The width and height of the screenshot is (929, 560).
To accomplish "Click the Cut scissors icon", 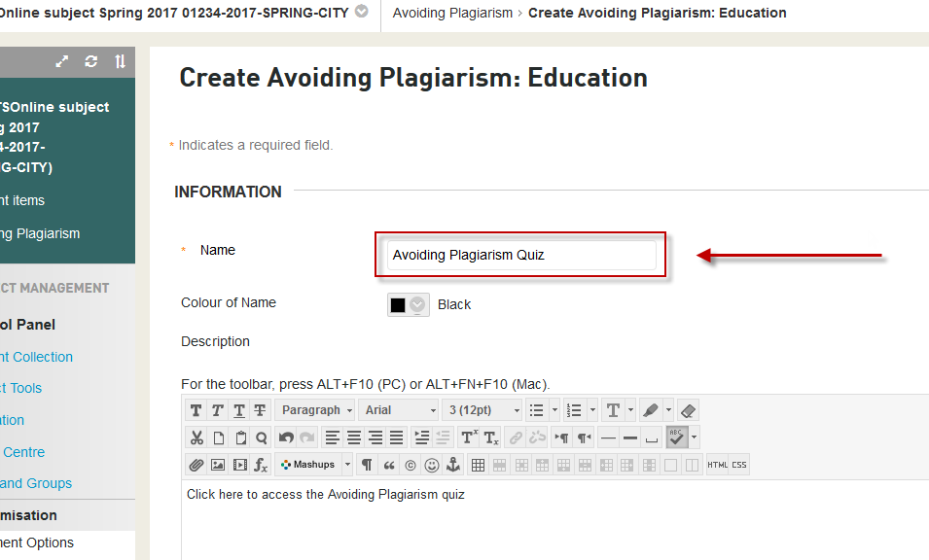I will pos(197,437).
